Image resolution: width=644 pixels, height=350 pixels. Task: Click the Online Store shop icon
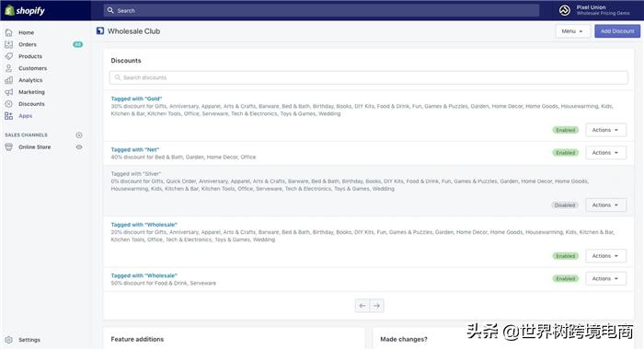coord(8,146)
